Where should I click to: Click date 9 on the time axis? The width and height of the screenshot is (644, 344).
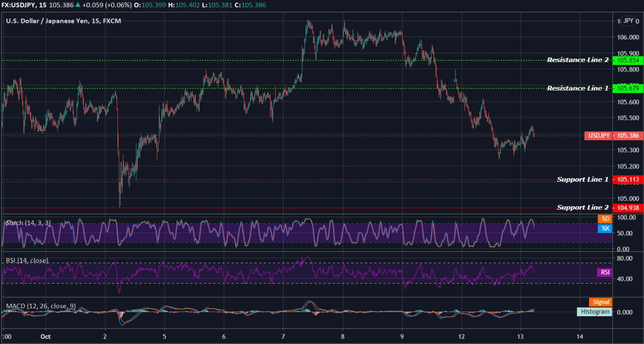click(x=402, y=337)
